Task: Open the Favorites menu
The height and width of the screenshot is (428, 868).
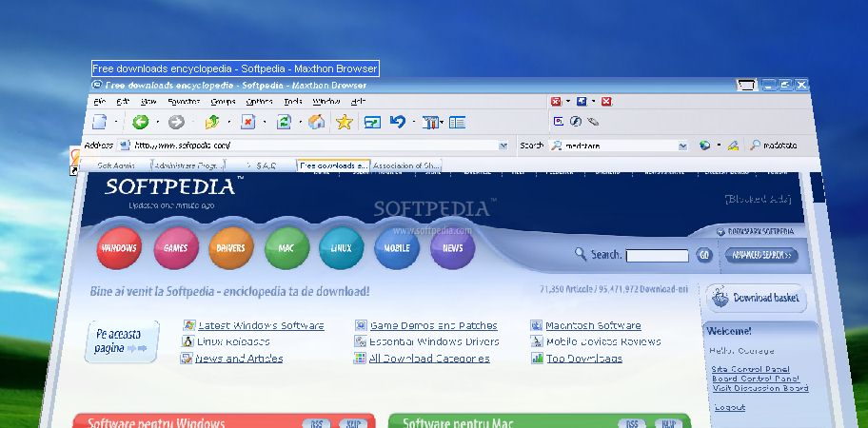Action: pyautogui.click(x=185, y=102)
